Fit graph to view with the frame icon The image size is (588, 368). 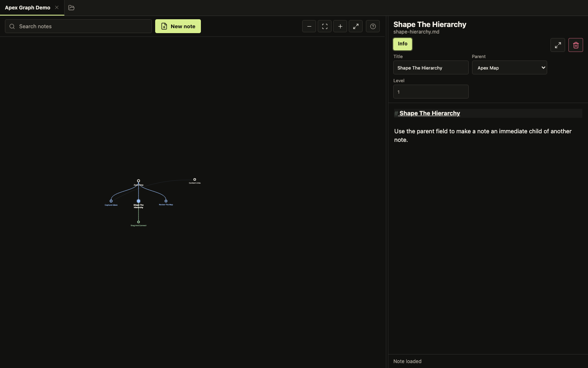coord(325,26)
